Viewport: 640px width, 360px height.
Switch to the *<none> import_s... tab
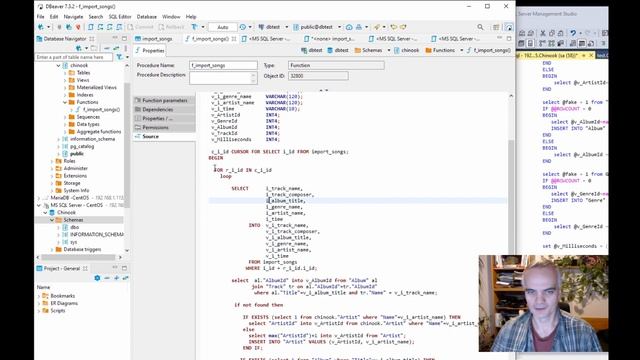pyautogui.click(x=329, y=39)
